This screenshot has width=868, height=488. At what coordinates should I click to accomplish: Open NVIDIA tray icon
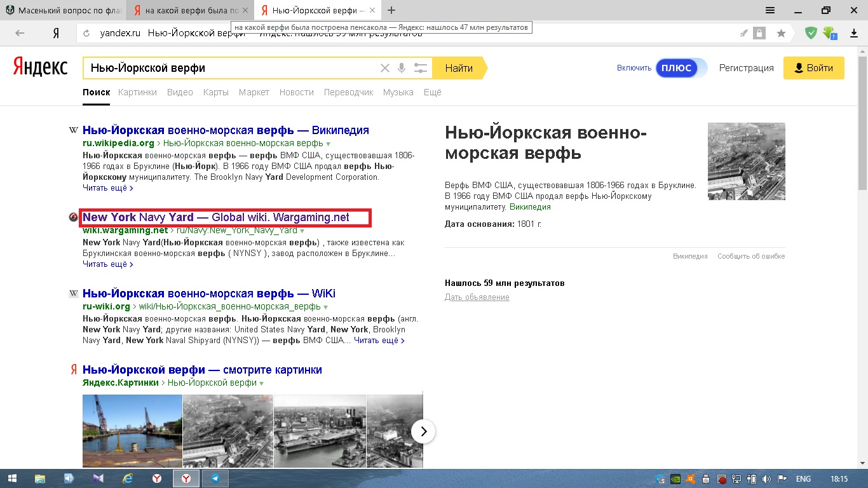point(676,479)
